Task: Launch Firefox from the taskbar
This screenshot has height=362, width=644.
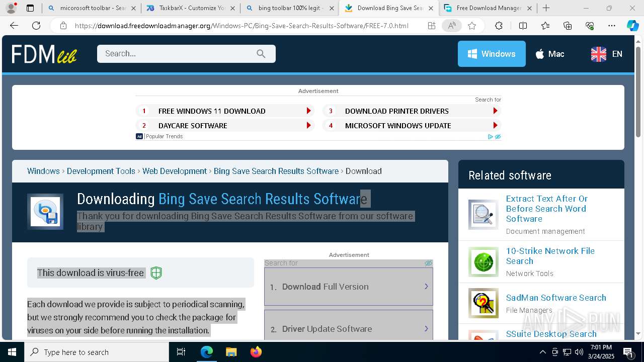Action: (256, 352)
